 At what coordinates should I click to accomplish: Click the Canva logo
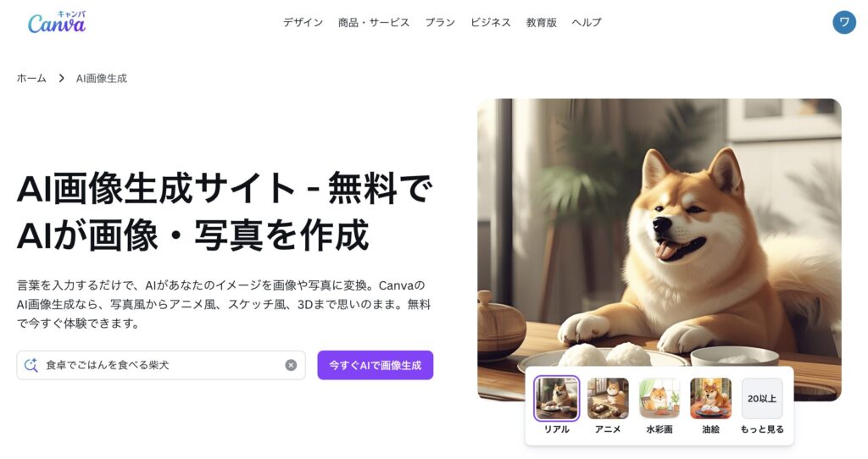click(x=57, y=22)
